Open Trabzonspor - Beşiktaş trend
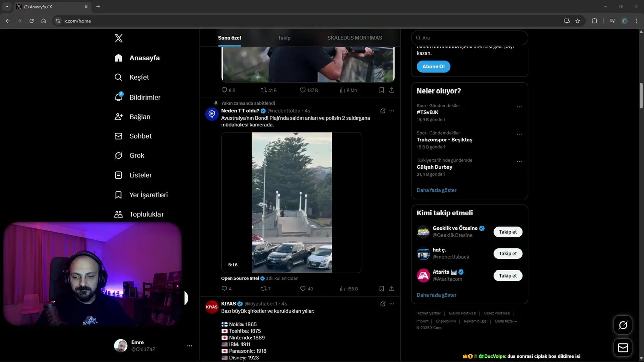 [444, 140]
